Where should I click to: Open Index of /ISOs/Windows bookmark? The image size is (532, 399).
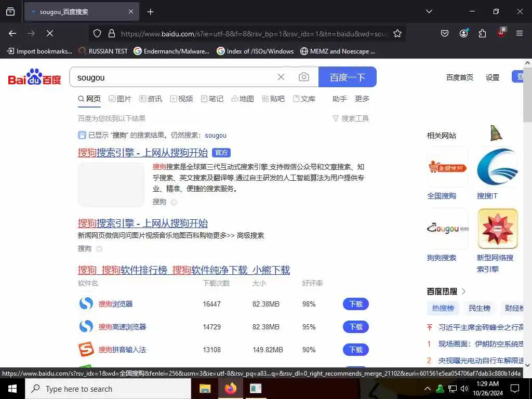tap(255, 51)
